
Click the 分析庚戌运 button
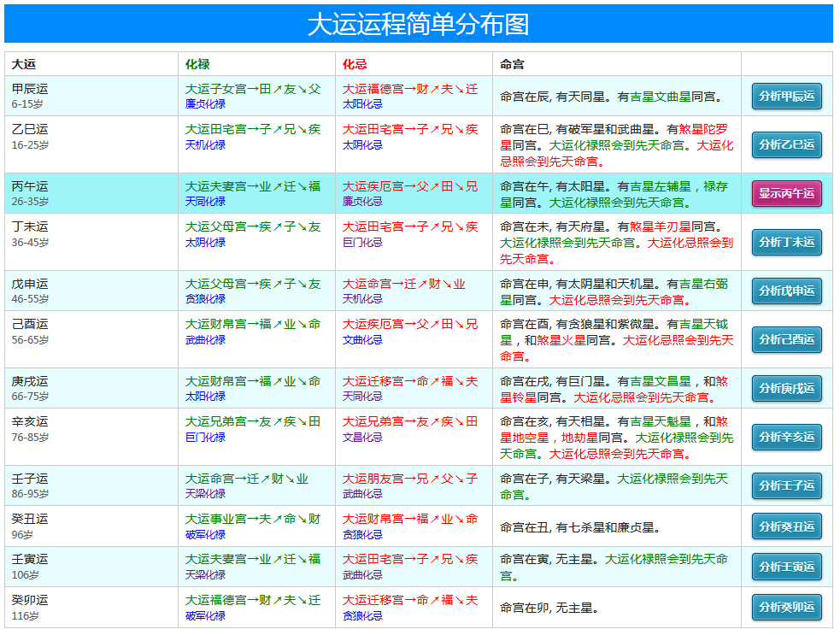(786, 389)
